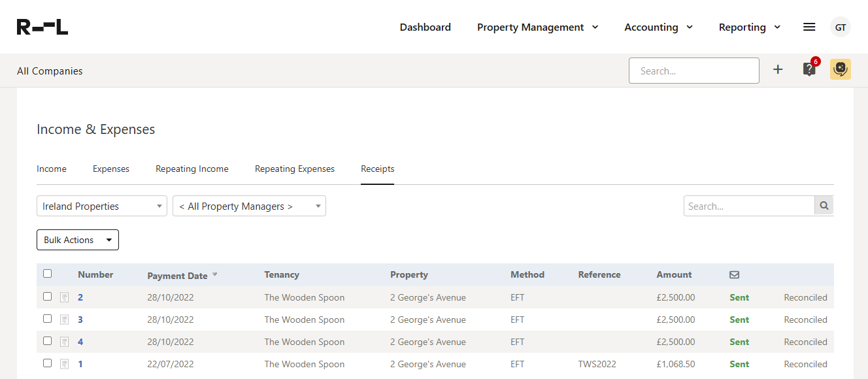Screen dimensions: 868x379
Task: Check the box for receipt 3
Action: coord(47,319)
